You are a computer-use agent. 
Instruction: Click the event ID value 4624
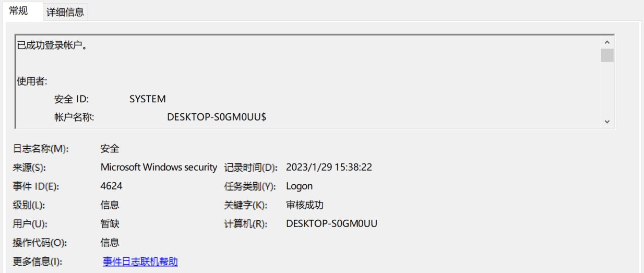[x=111, y=186]
